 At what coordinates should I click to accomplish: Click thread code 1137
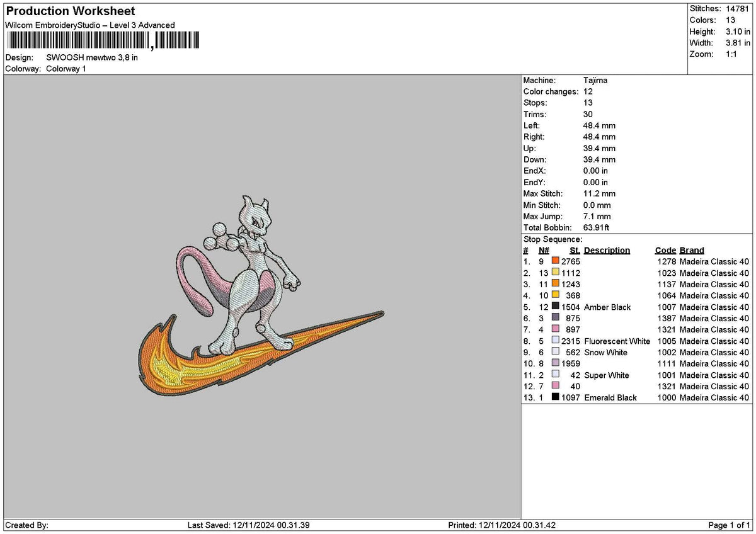click(667, 283)
